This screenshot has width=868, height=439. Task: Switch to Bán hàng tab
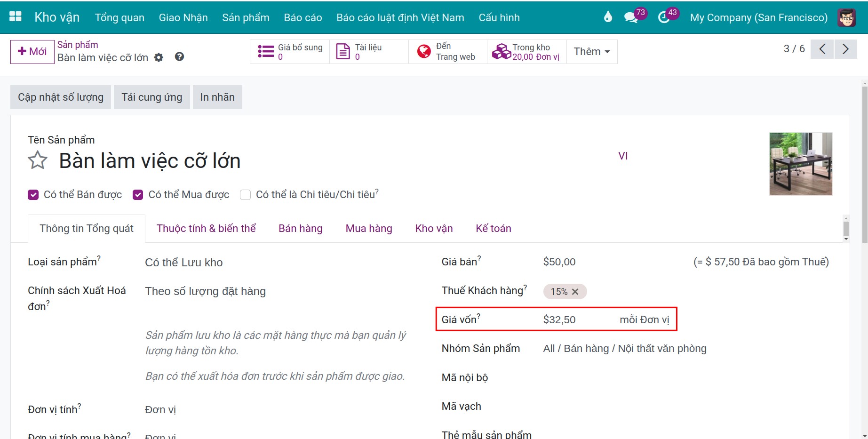click(301, 229)
